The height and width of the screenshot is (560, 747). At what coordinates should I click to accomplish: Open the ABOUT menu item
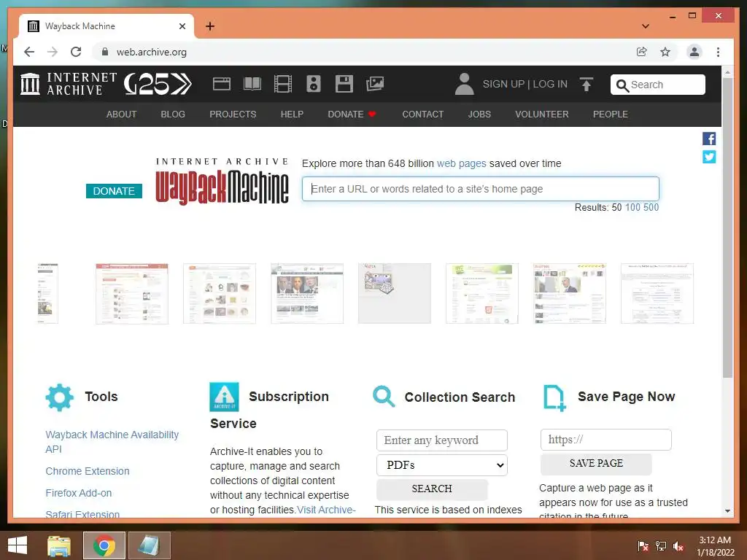coord(122,114)
